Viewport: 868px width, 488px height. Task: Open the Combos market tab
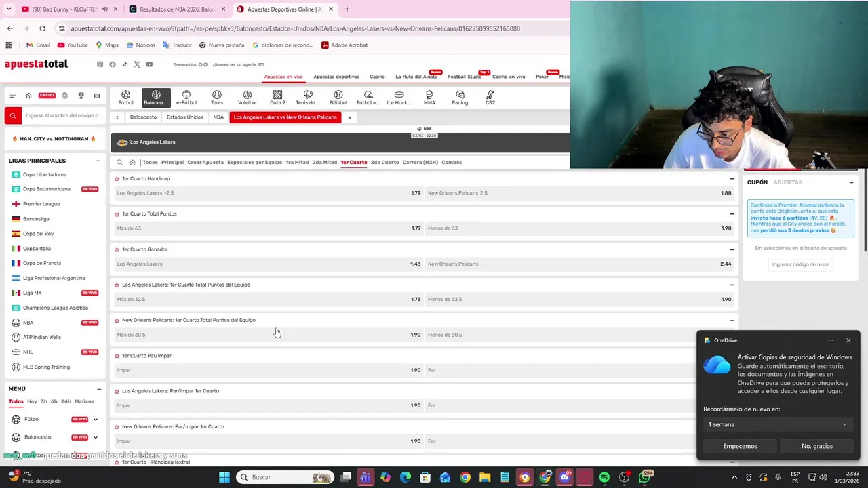pyautogui.click(x=452, y=163)
